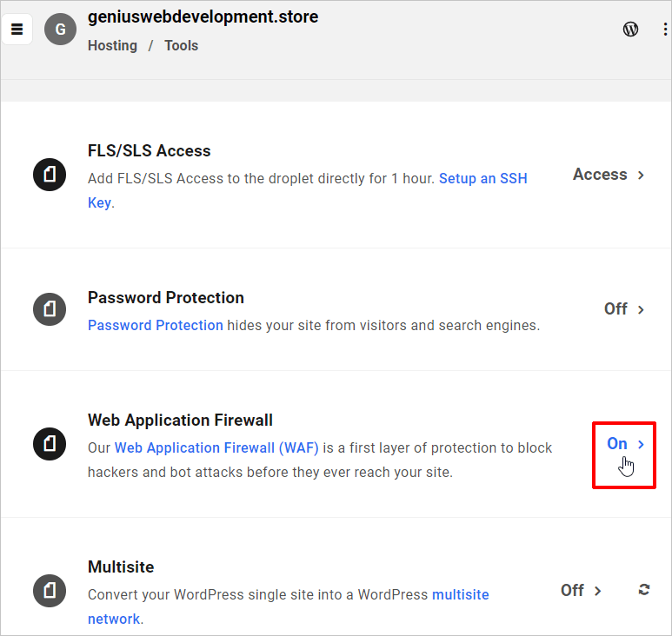The width and height of the screenshot is (672, 636).
Task: Click the FLS/SLS Access heading
Action: (x=150, y=151)
